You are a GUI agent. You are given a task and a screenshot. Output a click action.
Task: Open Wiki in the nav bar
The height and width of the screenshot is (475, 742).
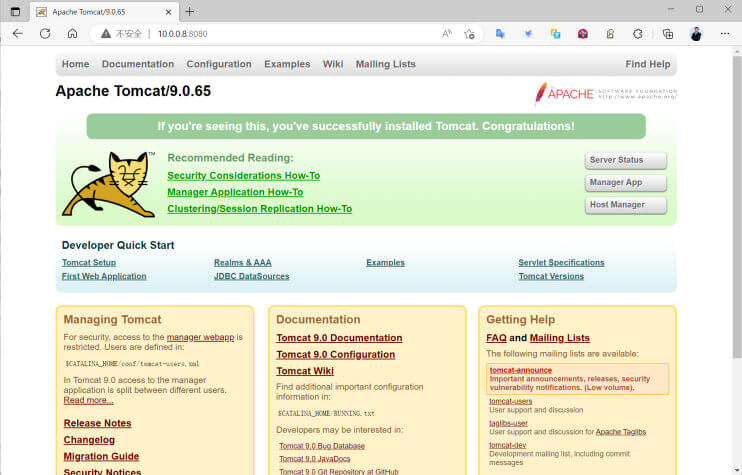[333, 64]
